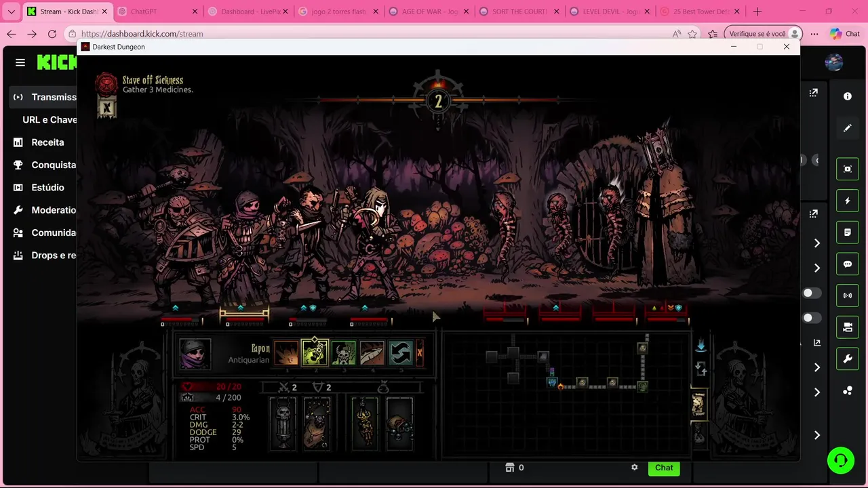Viewport: 868px width, 488px height.
Task: Select the first Antiquarian combat skill
Action: click(286, 353)
